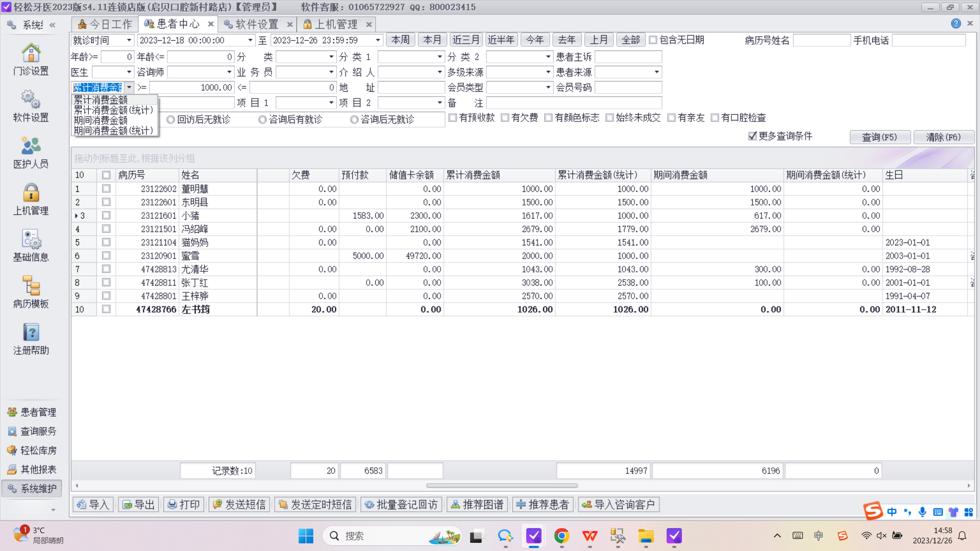Open 查询服务 in sidebar list
The height and width of the screenshot is (551, 980).
click(x=32, y=431)
